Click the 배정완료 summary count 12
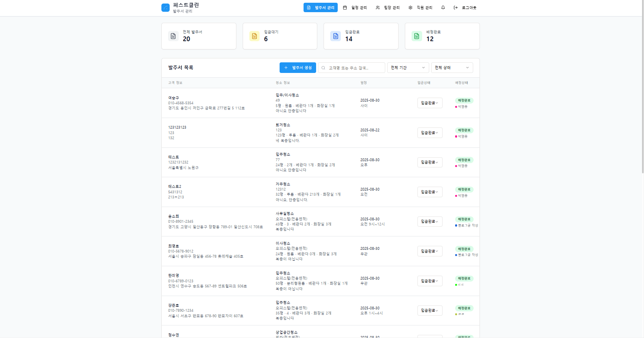 pyautogui.click(x=430, y=39)
